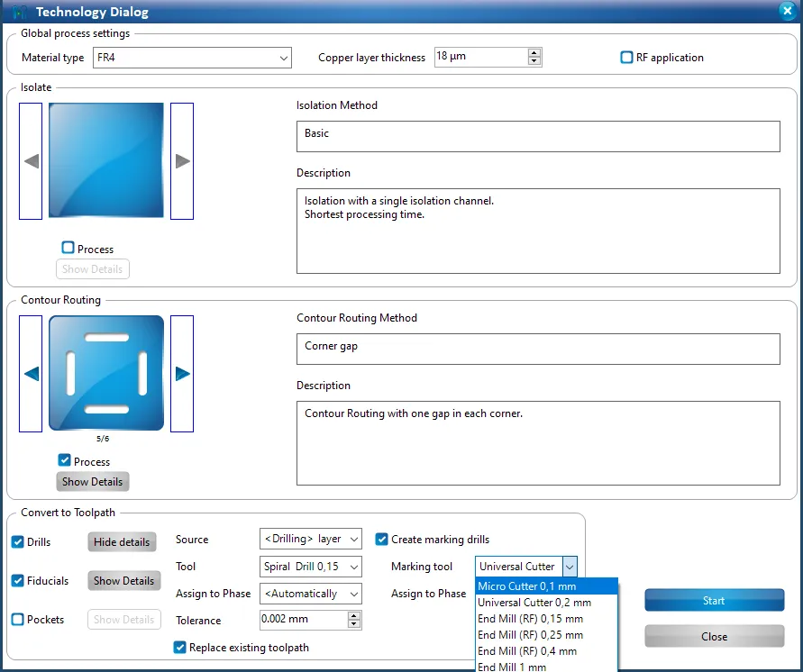Choose Universal Cutter 0,2 mm option
803x672 pixels.
tap(546, 603)
